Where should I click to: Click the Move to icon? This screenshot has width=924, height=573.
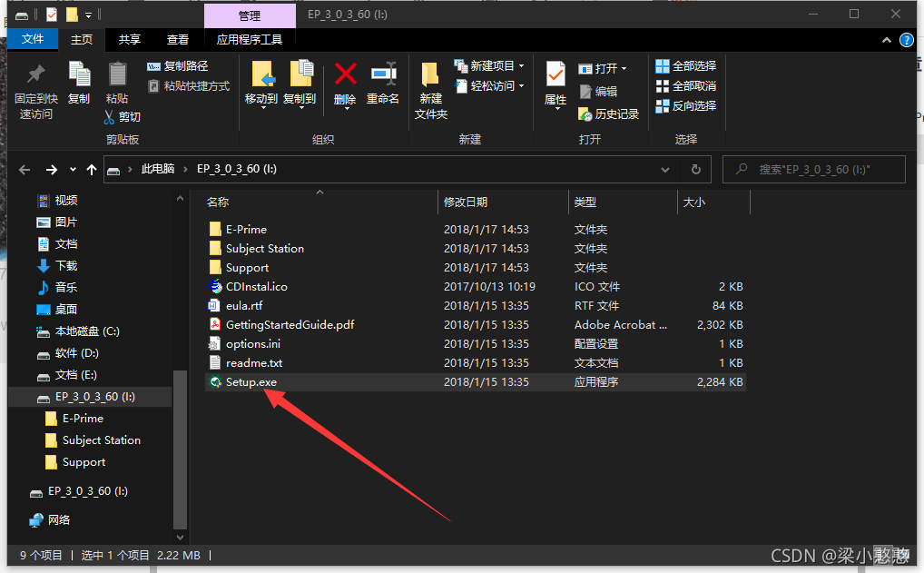pos(263,74)
